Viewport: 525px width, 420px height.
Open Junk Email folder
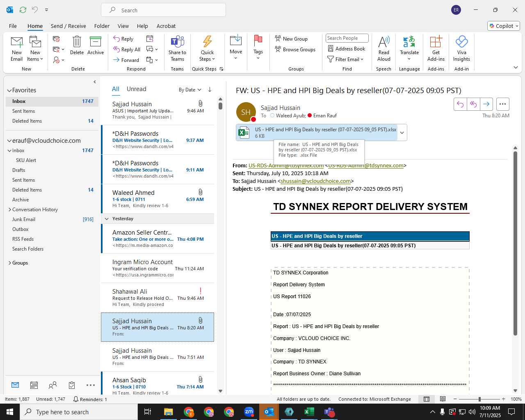[24, 219]
